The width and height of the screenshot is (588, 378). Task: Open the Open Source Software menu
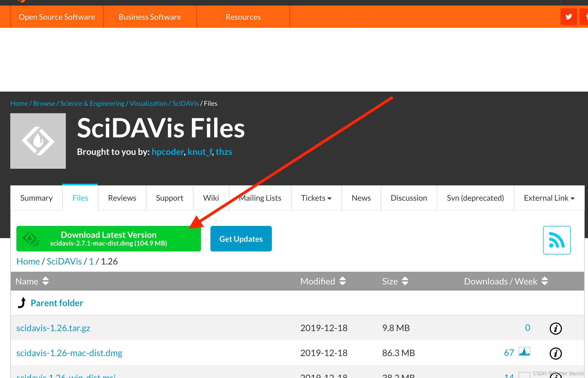click(x=57, y=17)
